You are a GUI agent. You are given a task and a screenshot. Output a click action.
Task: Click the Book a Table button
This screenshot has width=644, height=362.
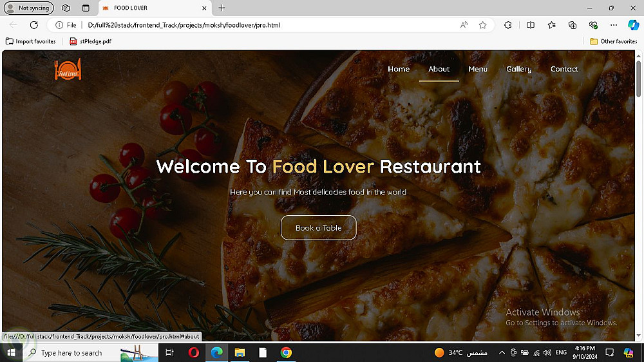point(318,227)
